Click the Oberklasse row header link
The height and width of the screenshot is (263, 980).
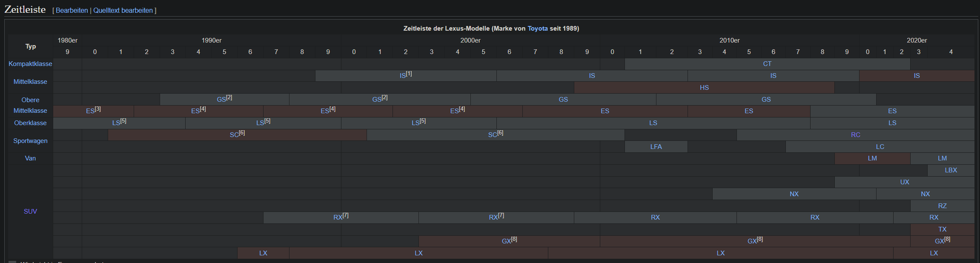coord(30,123)
